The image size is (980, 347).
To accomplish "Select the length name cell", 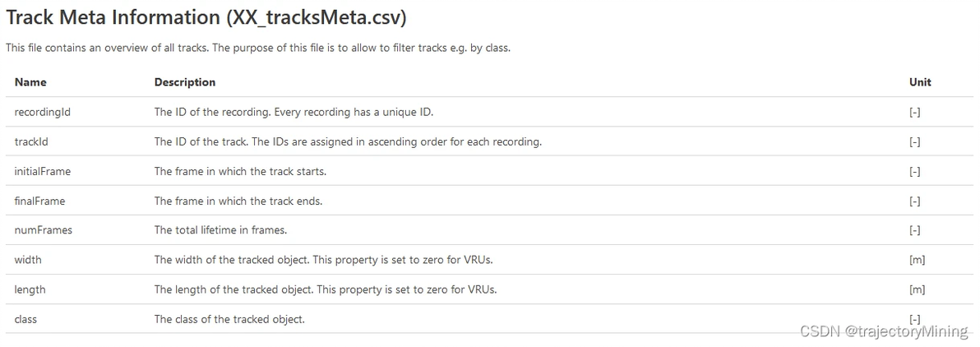I will click(x=30, y=289).
